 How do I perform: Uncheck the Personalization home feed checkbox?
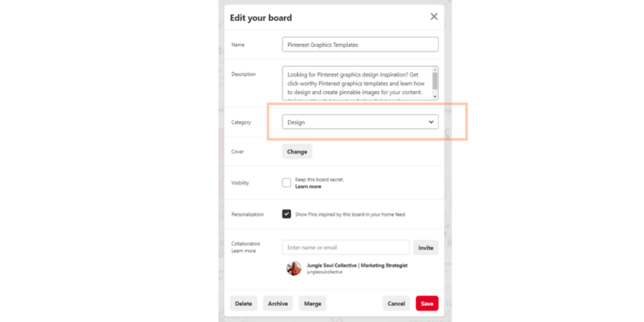pyautogui.click(x=286, y=214)
